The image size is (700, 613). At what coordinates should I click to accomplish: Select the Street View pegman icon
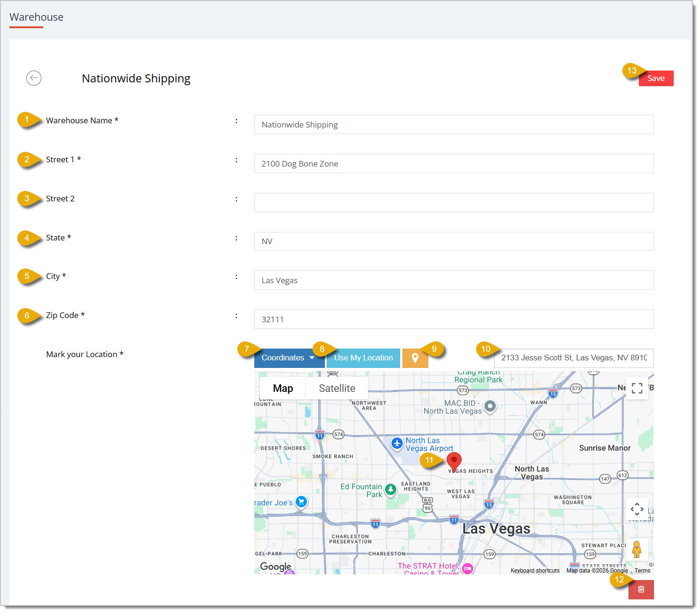pos(637,549)
